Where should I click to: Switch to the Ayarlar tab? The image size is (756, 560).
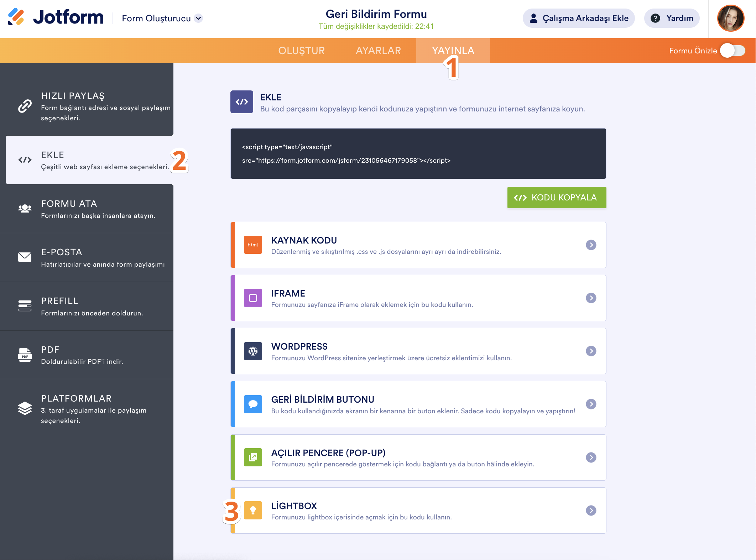tap(378, 51)
